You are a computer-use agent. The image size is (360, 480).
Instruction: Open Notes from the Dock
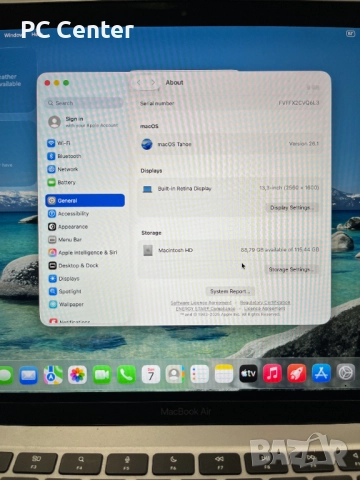pyautogui.click(x=224, y=374)
